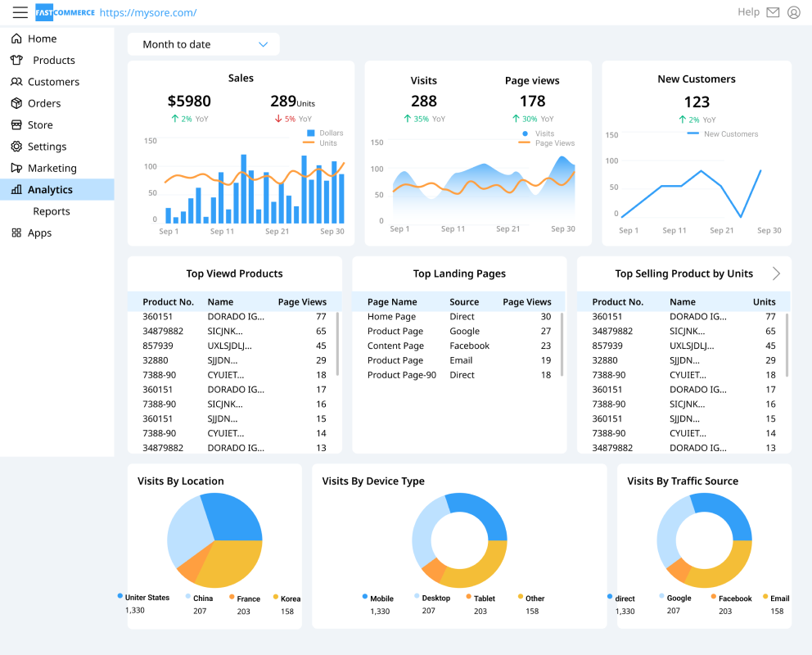Screen dimensions: 812x655
Task: Click the Apps grid icon
Action: [x=16, y=233]
